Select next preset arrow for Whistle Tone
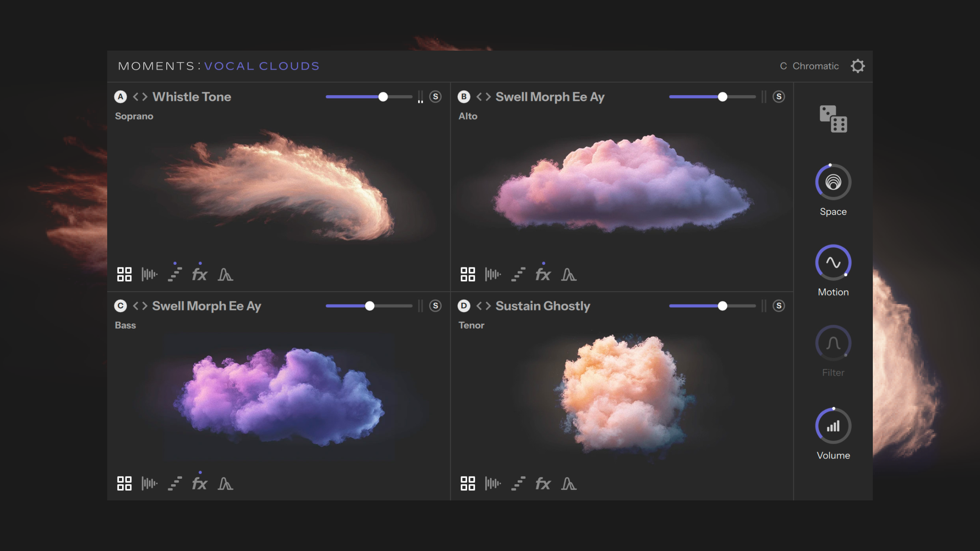The image size is (980, 551). pyautogui.click(x=145, y=97)
